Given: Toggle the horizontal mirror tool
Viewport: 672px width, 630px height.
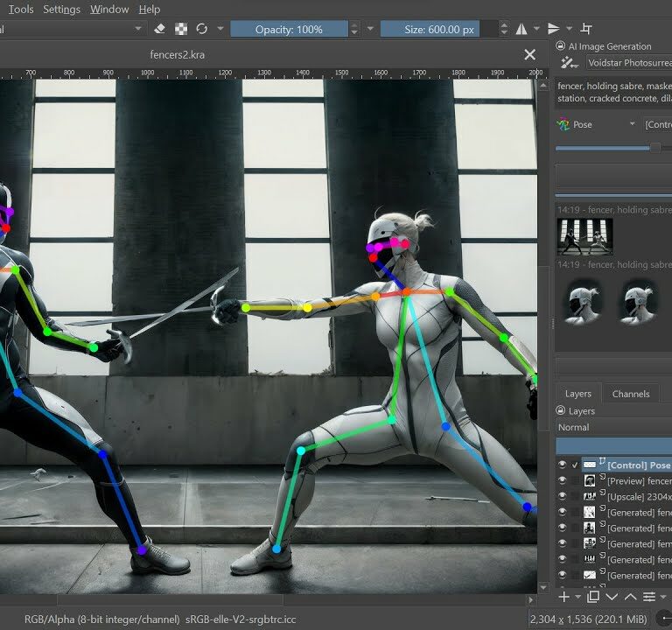Looking at the screenshot, I should click(x=521, y=29).
